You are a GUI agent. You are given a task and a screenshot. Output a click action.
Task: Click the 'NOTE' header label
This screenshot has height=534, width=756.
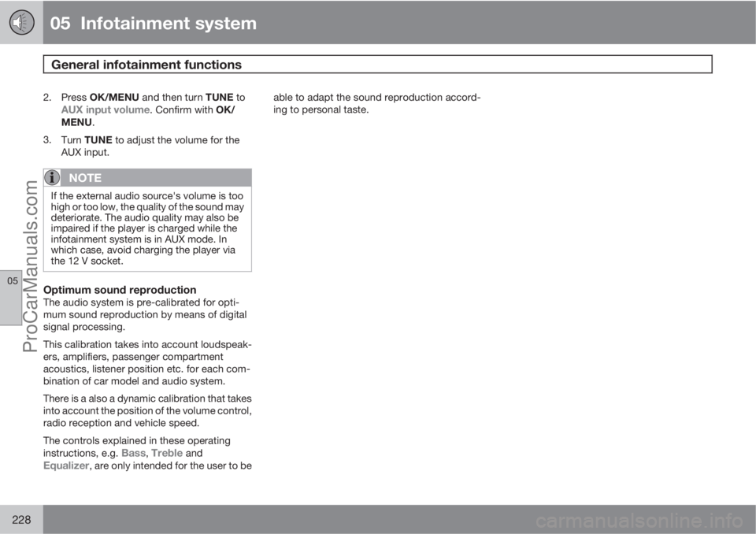85,178
